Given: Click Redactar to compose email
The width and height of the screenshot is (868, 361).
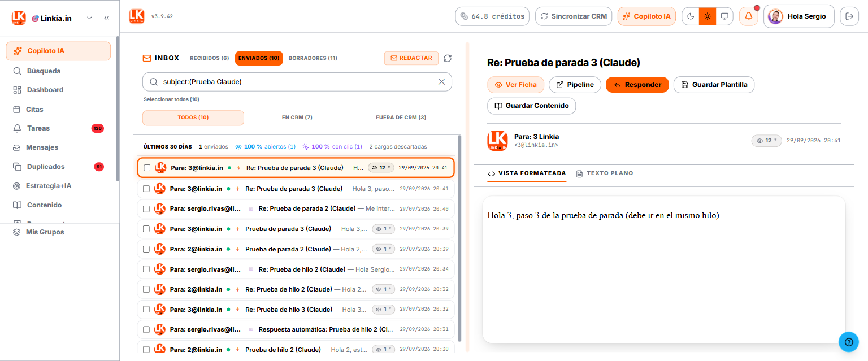Looking at the screenshot, I should pos(411,58).
